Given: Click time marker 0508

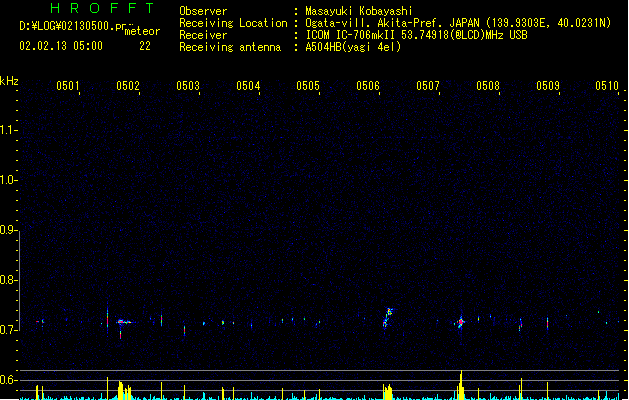Looking at the screenshot, I should (488, 86).
